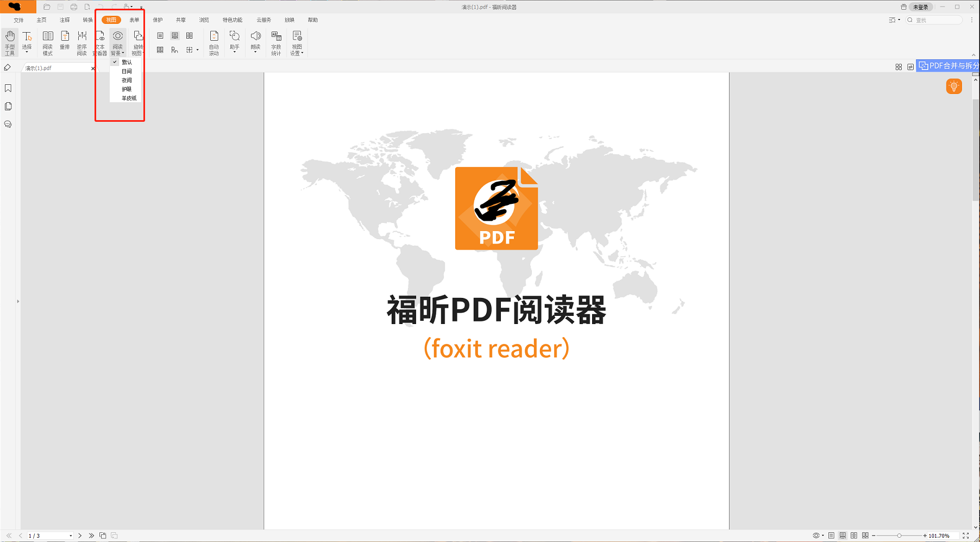This screenshot has width=980, height=542.
Task: Open the 文本查看器 text viewer
Action: point(100,43)
